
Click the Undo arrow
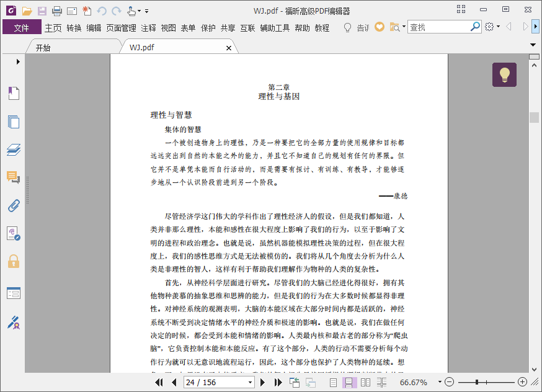coord(102,11)
